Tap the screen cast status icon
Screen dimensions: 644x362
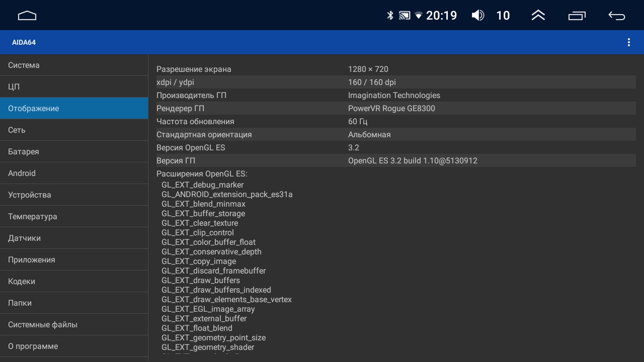click(x=405, y=16)
